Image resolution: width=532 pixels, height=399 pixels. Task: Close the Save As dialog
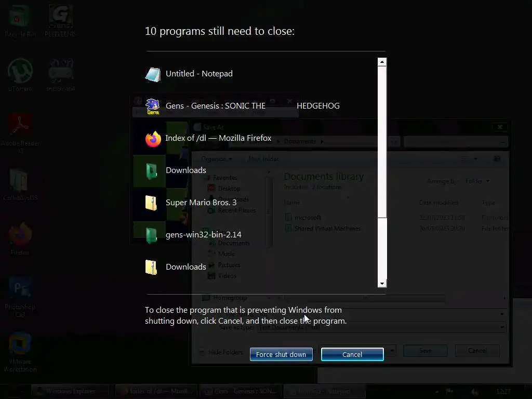[x=500, y=127]
